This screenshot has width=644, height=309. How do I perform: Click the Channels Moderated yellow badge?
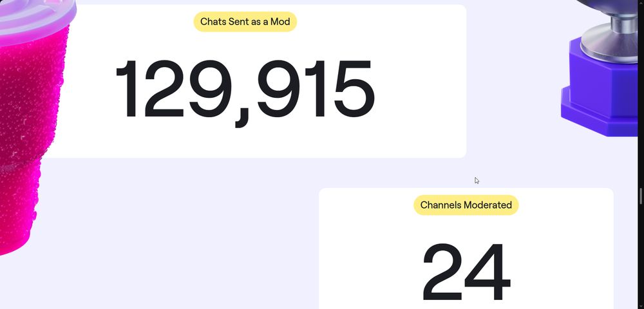coord(466,205)
